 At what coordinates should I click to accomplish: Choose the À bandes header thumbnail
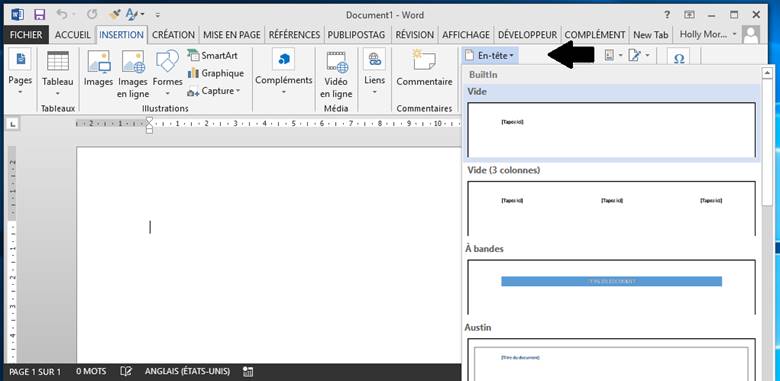[611, 287]
